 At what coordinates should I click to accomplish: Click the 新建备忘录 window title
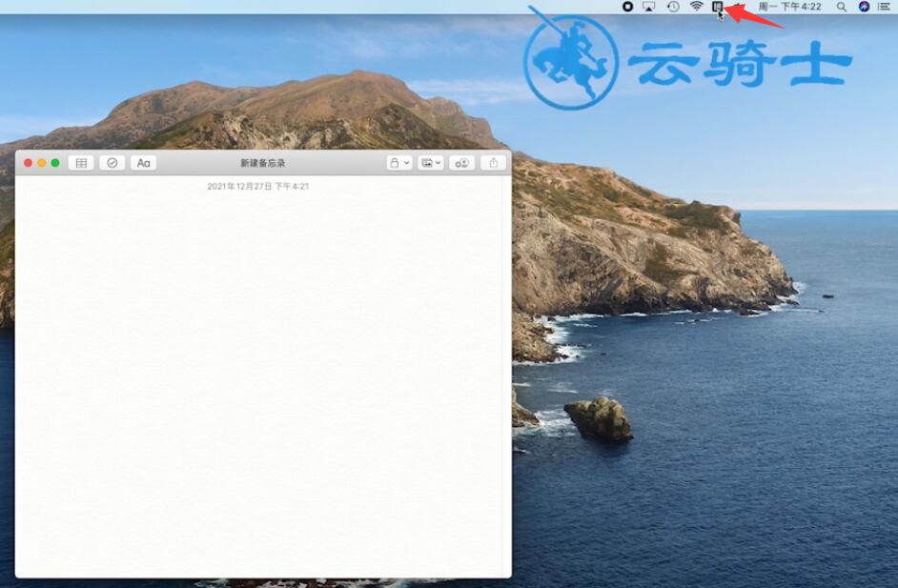point(263,163)
